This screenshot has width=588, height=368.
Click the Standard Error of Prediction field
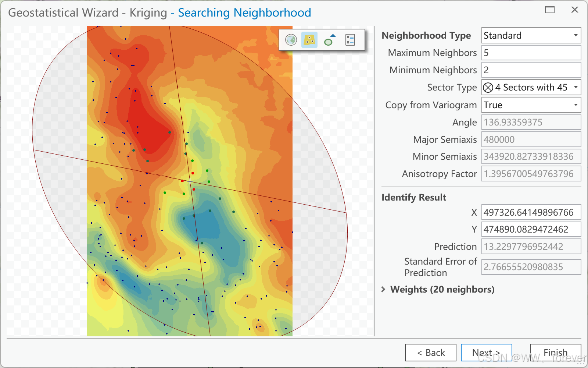531,267
